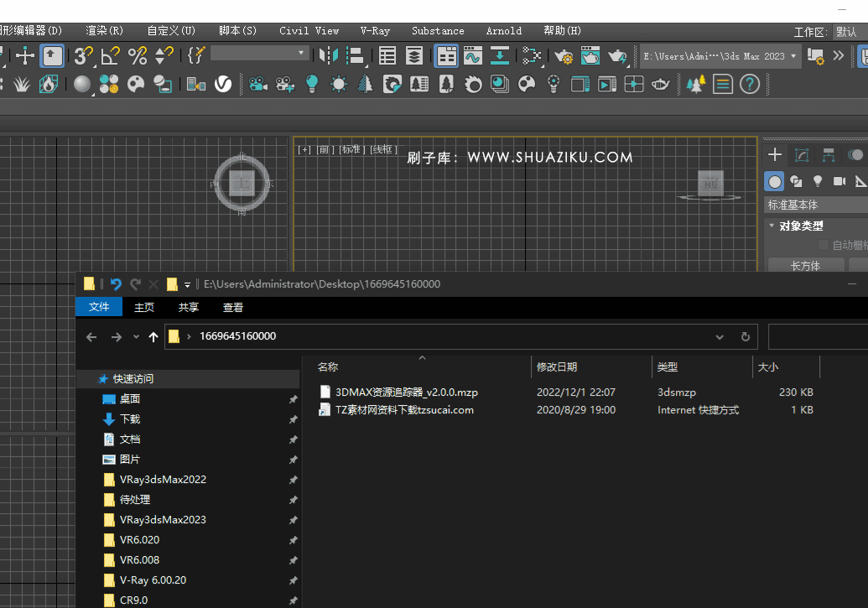868x608 pixels.
Task: Switch to the 查看 tab in Explorer
Action: click(x=233, y=308)
